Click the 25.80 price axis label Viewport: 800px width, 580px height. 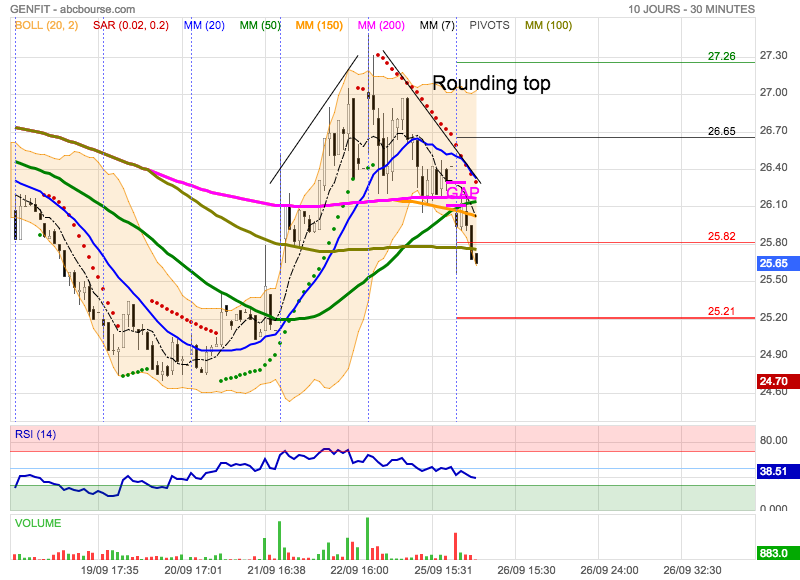coord(774,242)
